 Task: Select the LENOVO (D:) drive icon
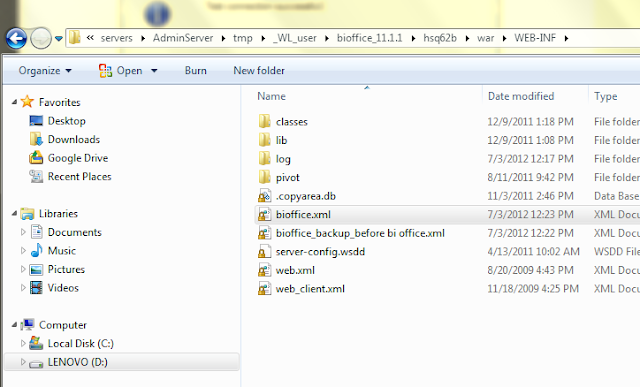tap(36, 363)
